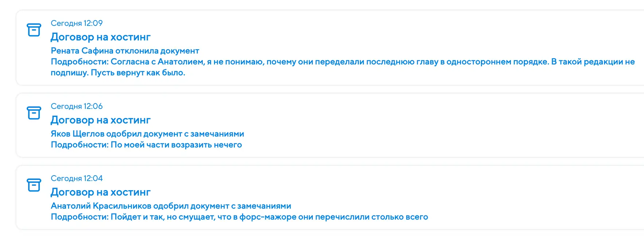Click 'По моей части возразить нечего' comment
Screen dimensions: 644x236
[x=176, y=145]
